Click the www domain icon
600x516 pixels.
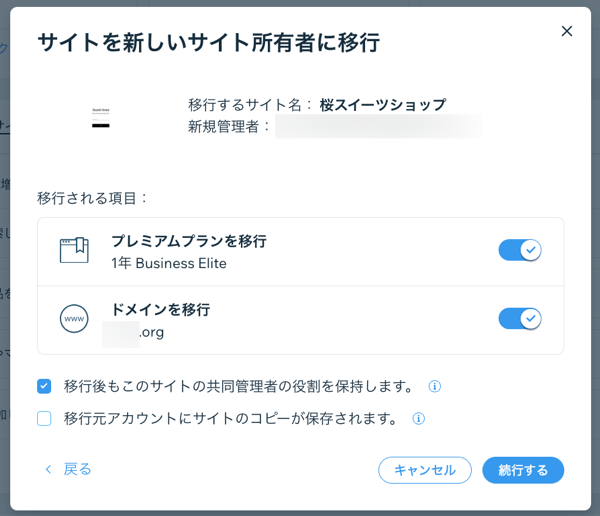pos(74,318)
